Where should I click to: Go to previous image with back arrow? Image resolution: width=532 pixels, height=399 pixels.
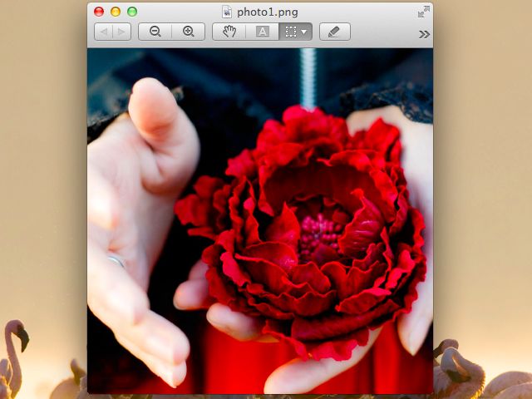pyautogui.click(x=103, y=32)
